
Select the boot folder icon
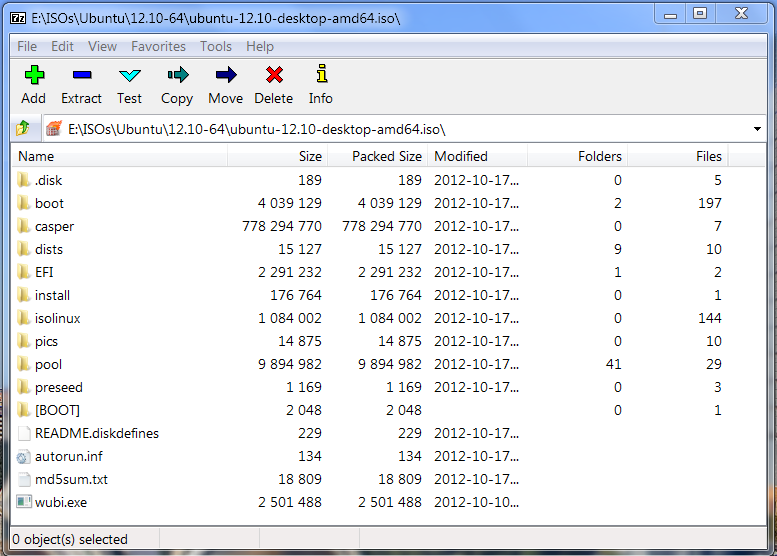[x=23, y=203]
